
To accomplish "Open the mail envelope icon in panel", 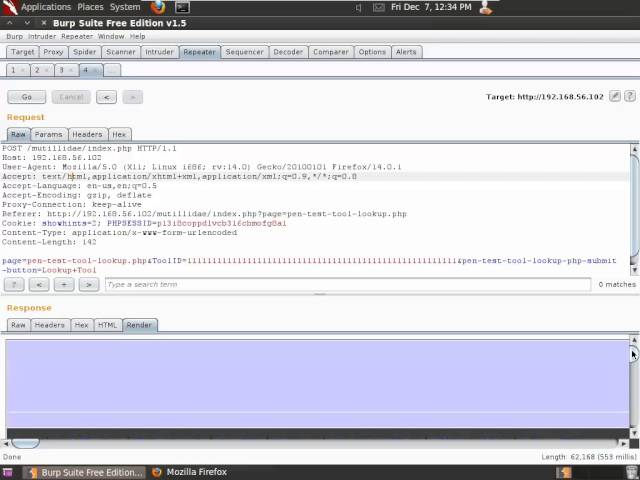I will click(x=378, y=7).
